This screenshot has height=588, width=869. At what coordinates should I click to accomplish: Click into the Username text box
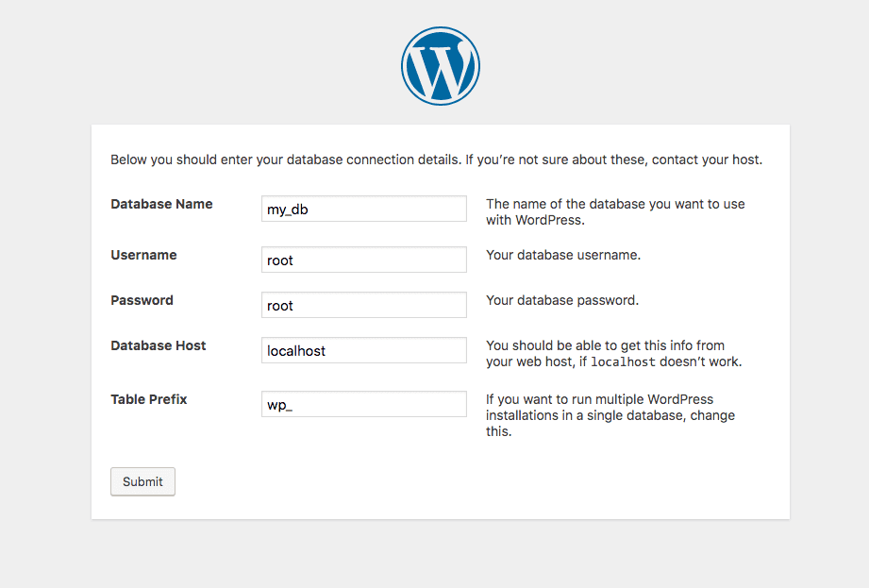click(x=363, y=260)
